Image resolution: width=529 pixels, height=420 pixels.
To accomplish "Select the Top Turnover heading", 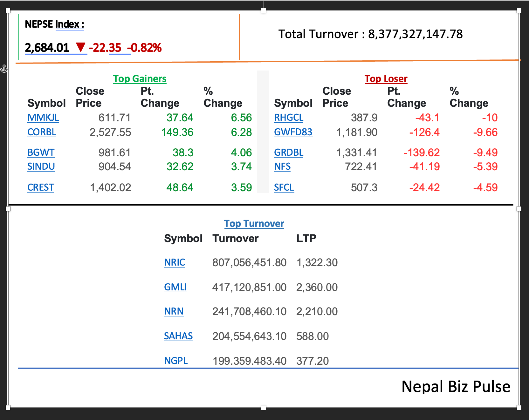I will 254,224.
